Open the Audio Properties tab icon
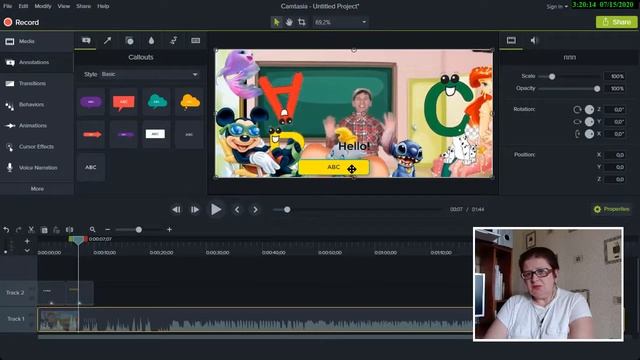Screen dimensions: 640x360 (x=533, y=40)
